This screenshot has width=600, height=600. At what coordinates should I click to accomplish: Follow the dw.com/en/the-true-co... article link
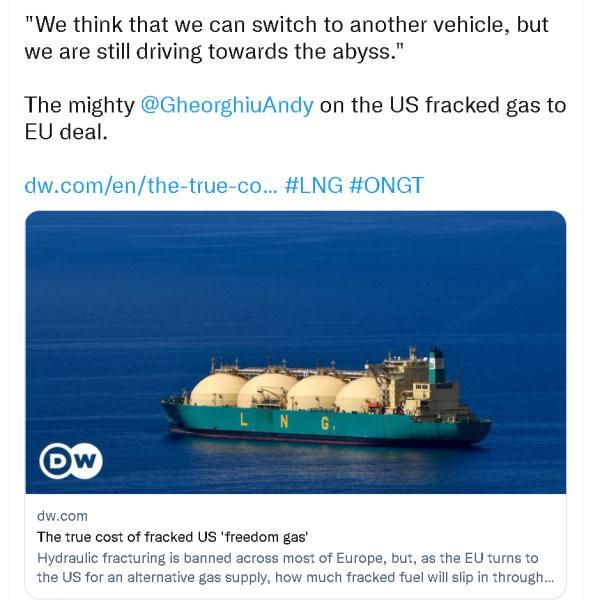click(x=150, y=185)
